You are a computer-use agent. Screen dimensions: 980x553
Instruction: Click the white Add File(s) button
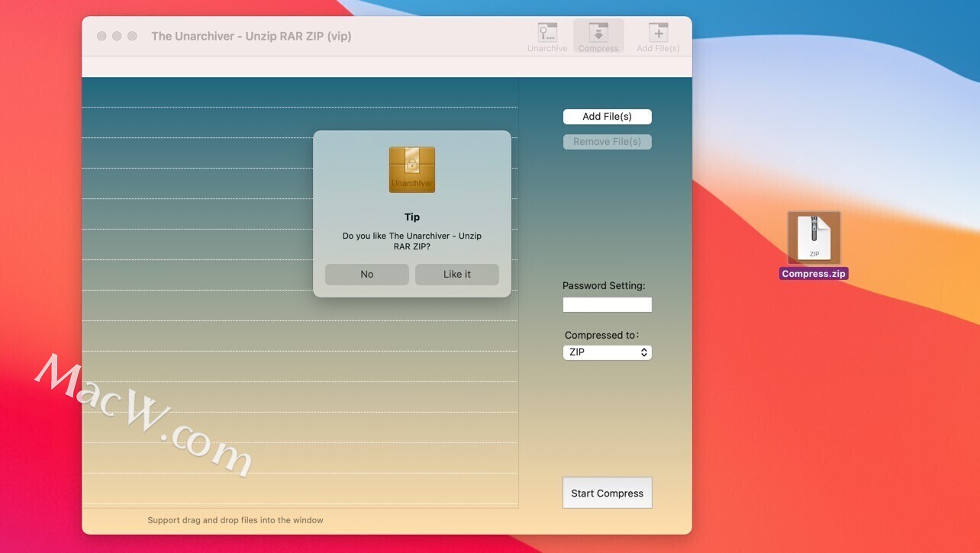[x=608, y=117]
